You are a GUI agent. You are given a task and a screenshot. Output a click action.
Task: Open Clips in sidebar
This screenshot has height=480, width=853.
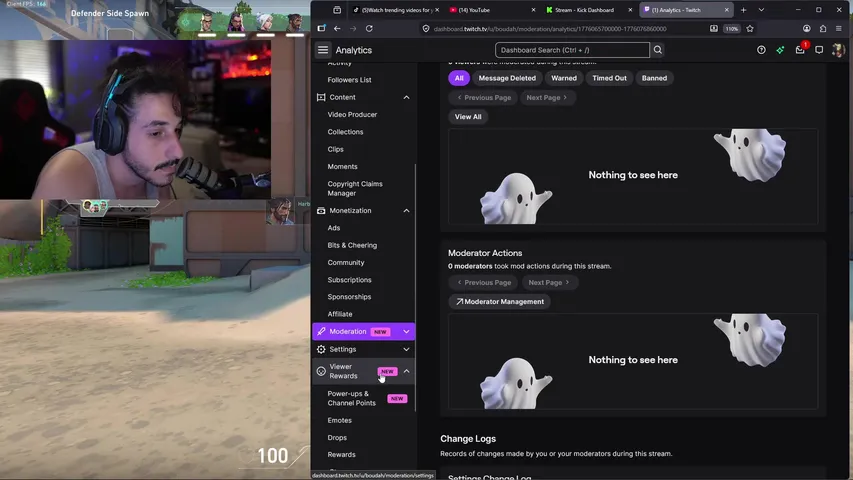(335, 150)
